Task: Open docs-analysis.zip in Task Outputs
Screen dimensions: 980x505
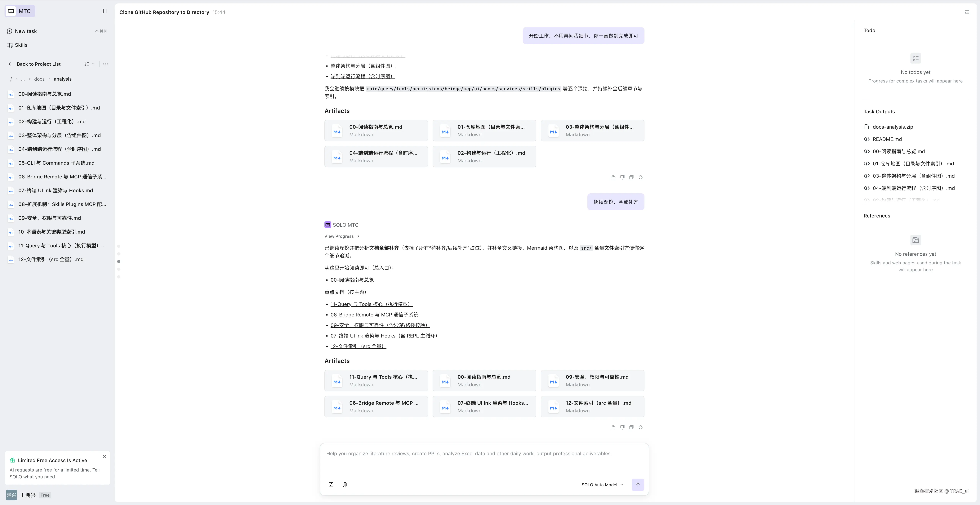Action: [893, 127]
